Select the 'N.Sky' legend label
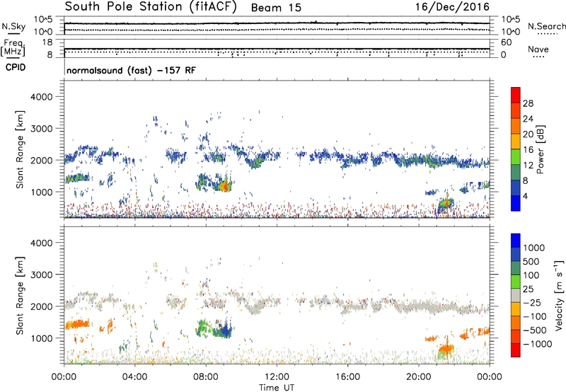This screenshot has height=392, width=566. pyautogui.click(x=13, y=26)
